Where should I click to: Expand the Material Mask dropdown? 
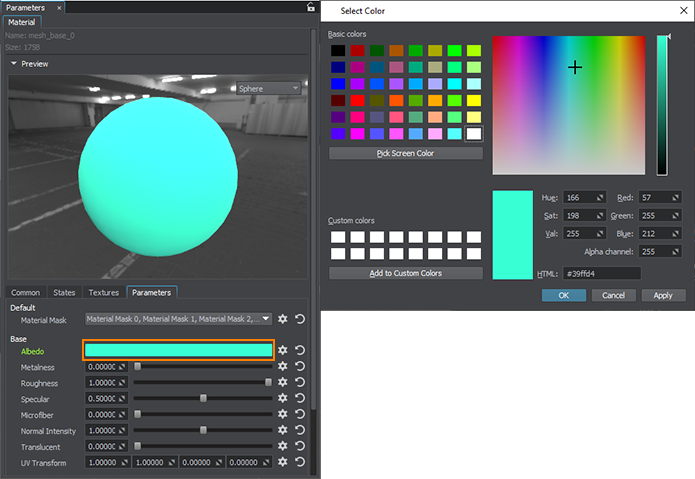[177, 319]
